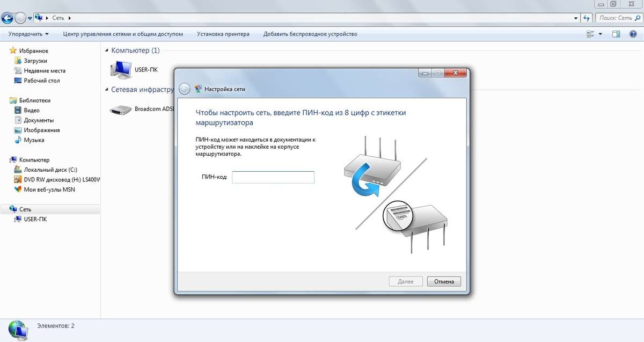644x342 pixels.
Task: Click into the ПИН-код input field
Action: (x=273, y=177)
